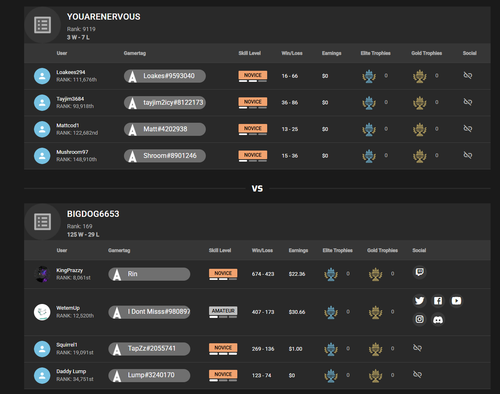Viewport: 500px width, 394px height.
Task: Click Daddy Lump's elite trophy icon
Action: pyautogui.click(x=331, y=375)
